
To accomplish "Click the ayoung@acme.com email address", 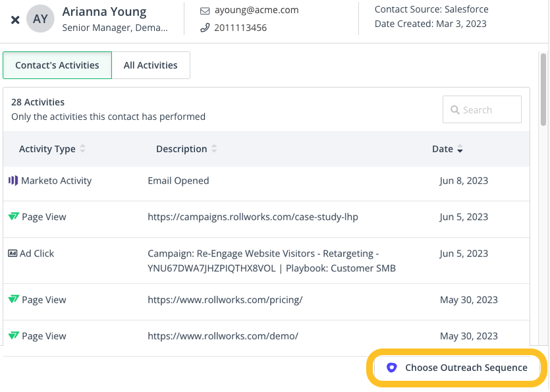I will pyautogui.click(x=256, y=11).
